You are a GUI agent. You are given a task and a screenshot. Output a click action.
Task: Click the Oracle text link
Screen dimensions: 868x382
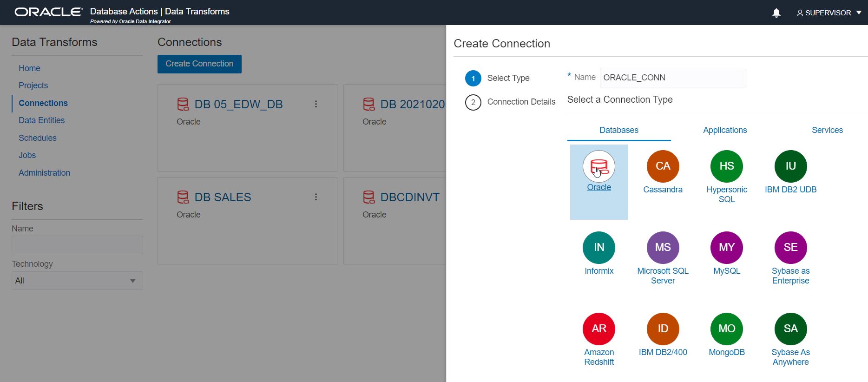tap(599, 187)
